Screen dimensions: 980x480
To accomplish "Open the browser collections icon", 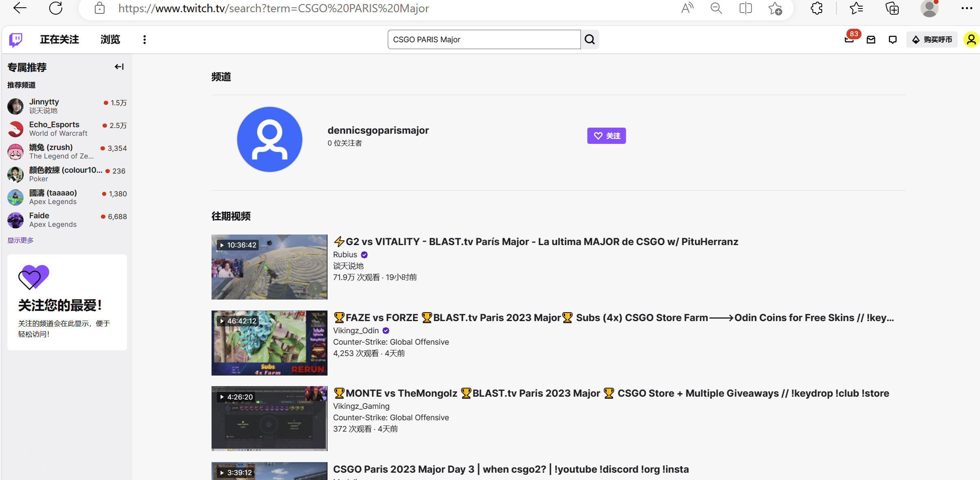I will (x=892, y=8).
